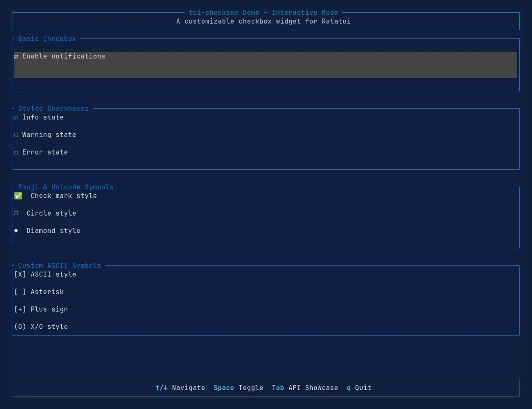The height and width of the screenshot is (409, 532).
Task: Click the (O) X/O style symbol
Action: click(20, 326)
